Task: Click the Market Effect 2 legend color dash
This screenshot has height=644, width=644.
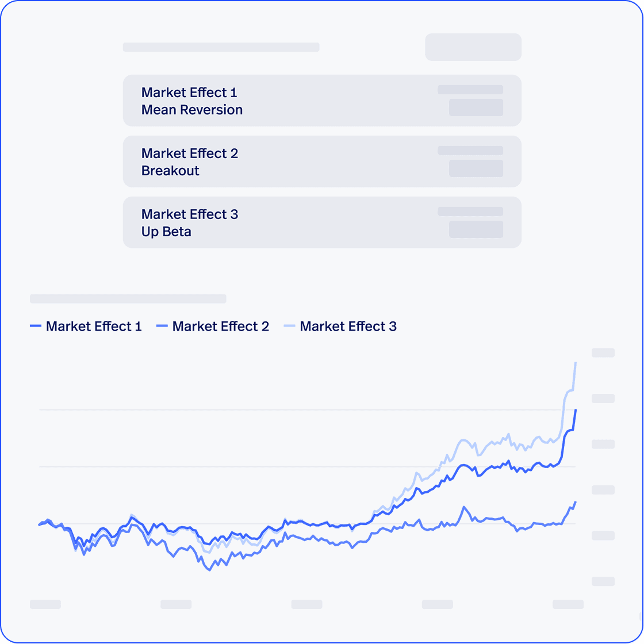Action: coord(162,327)
